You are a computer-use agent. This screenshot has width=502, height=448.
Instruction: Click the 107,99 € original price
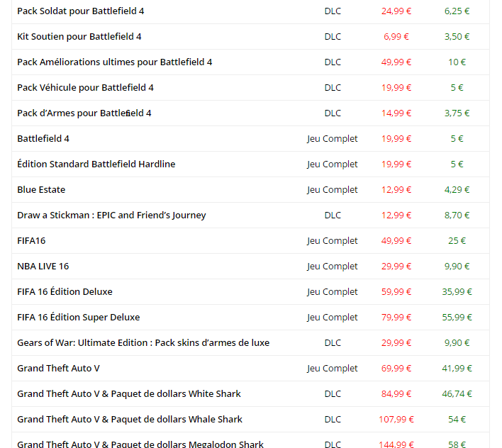click(x=396, y=419)
